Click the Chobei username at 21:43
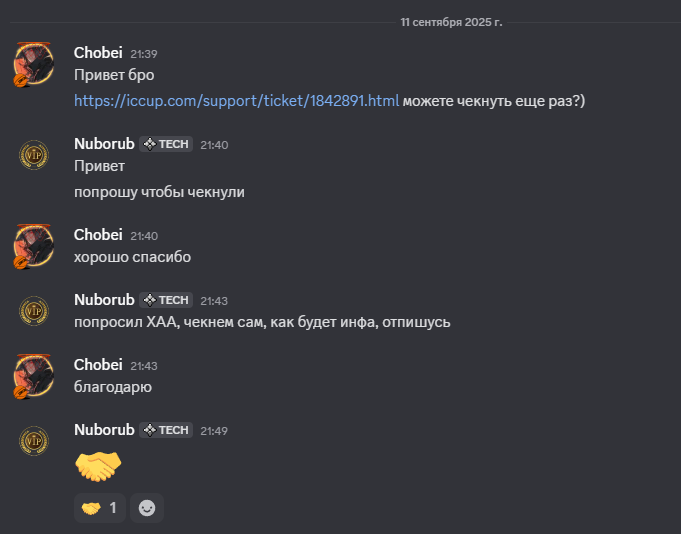681x534 pixels. pos(98,365)
